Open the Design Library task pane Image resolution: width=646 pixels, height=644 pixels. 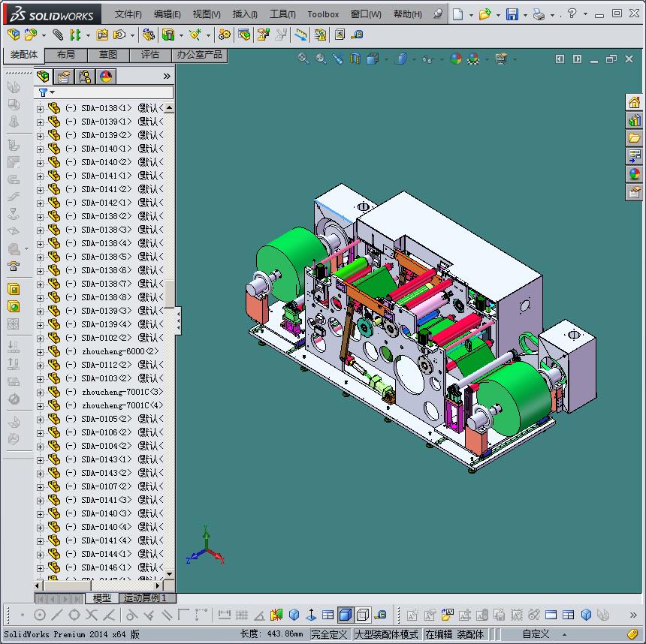click(x=635, y=120)
